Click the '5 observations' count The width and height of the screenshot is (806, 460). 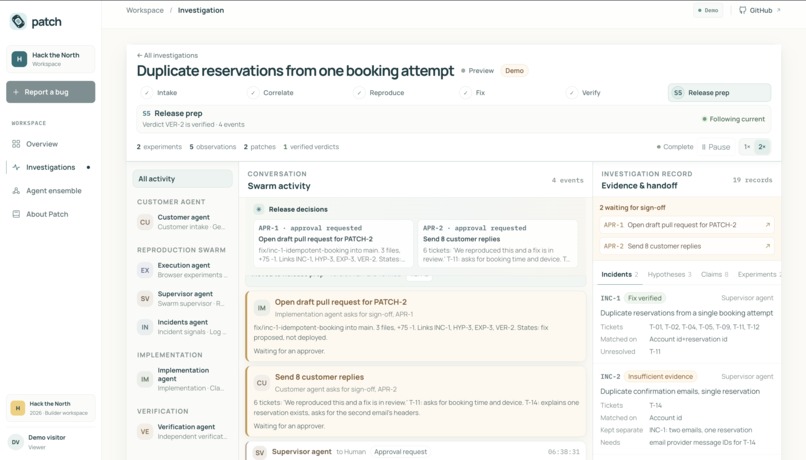(213, 147)
